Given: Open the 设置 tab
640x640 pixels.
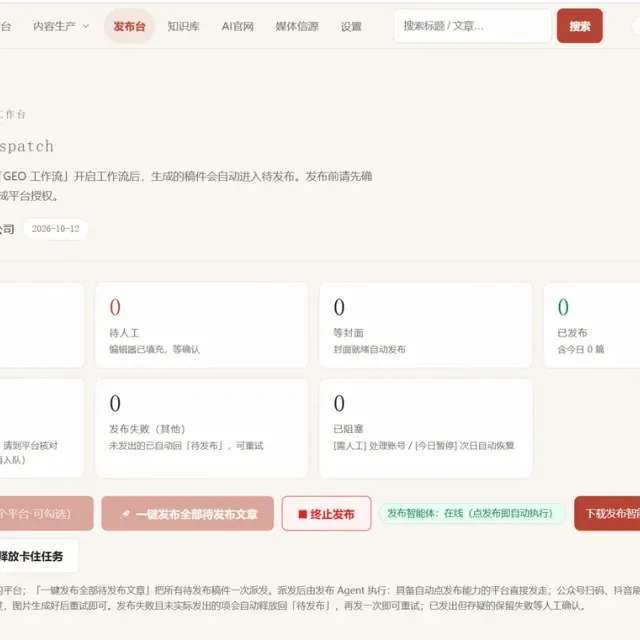Looking at the screenshot, I should (351, 27).
